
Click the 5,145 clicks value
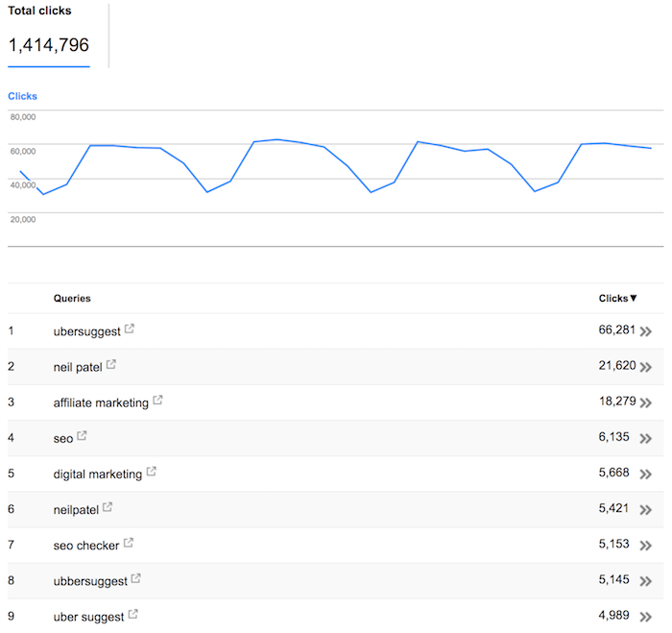pos(614,579)
